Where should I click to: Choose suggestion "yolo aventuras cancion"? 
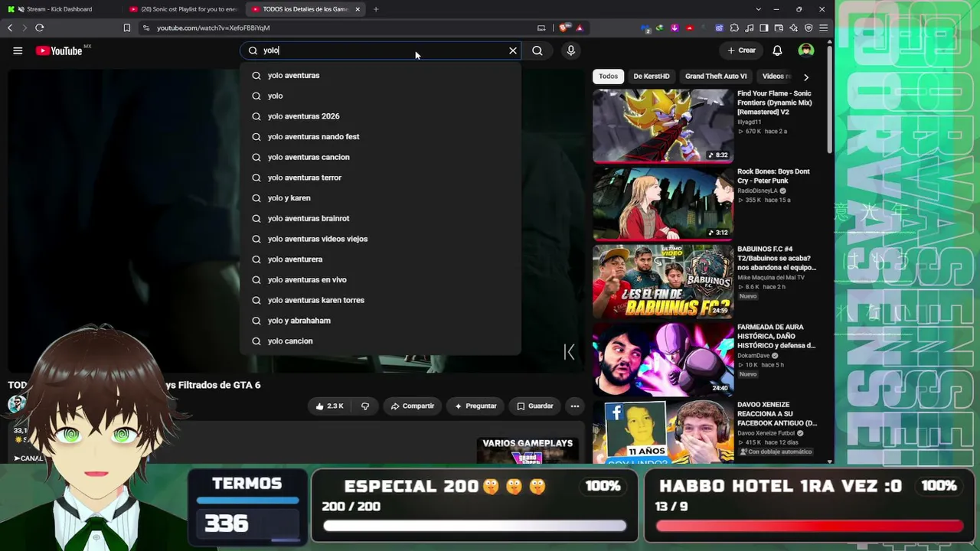(x=380, y=157)
